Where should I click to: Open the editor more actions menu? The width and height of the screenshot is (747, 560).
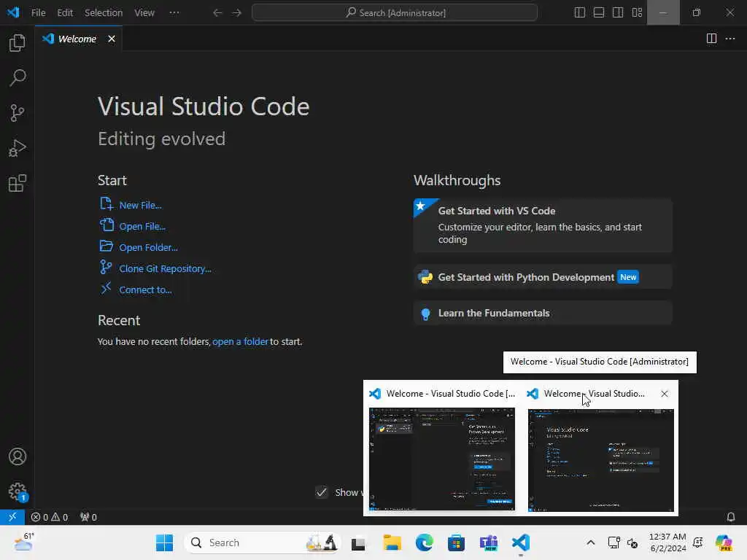click(x=729, y=39)
